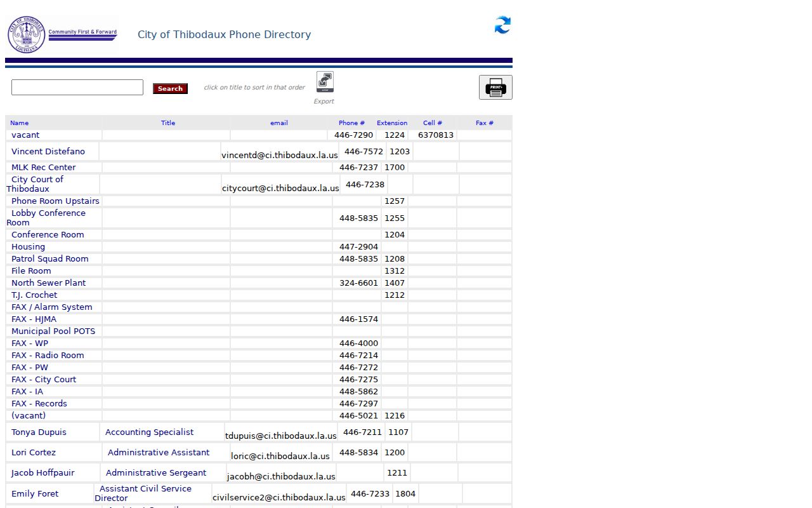Image resolution: width=812 pixels, height=508 pixels.
Task: Click the Print directory icon
Action: click(495, 88)
